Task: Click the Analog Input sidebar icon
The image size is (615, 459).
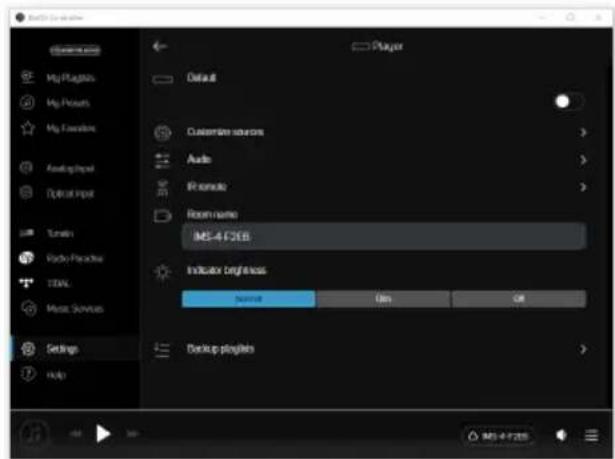Action: coord(27,168)
